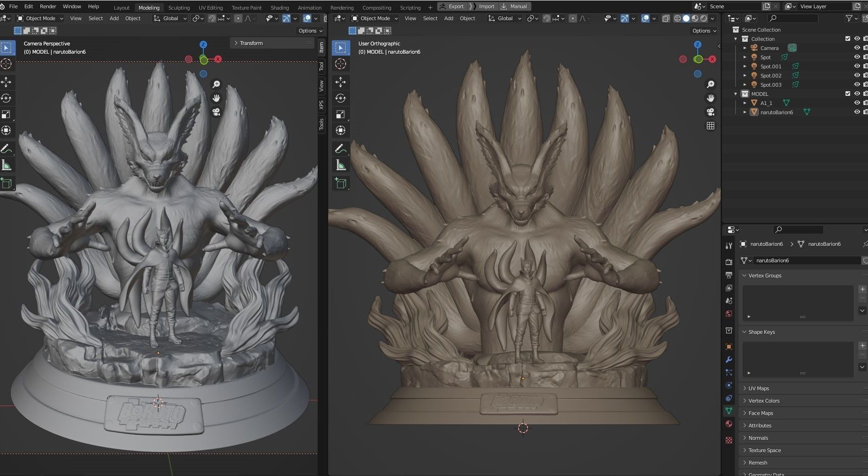Hide the A1_1 mesh in outliner

point(857,103)
